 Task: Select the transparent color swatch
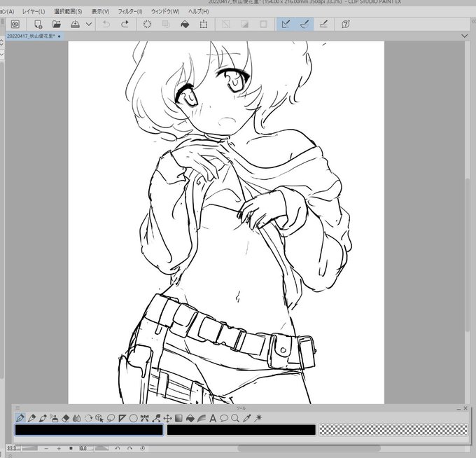coord(394,430)
